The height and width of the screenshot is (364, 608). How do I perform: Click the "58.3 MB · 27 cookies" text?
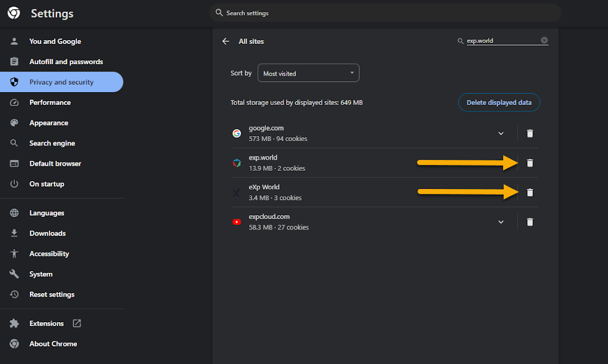click(x=279, y=227)
